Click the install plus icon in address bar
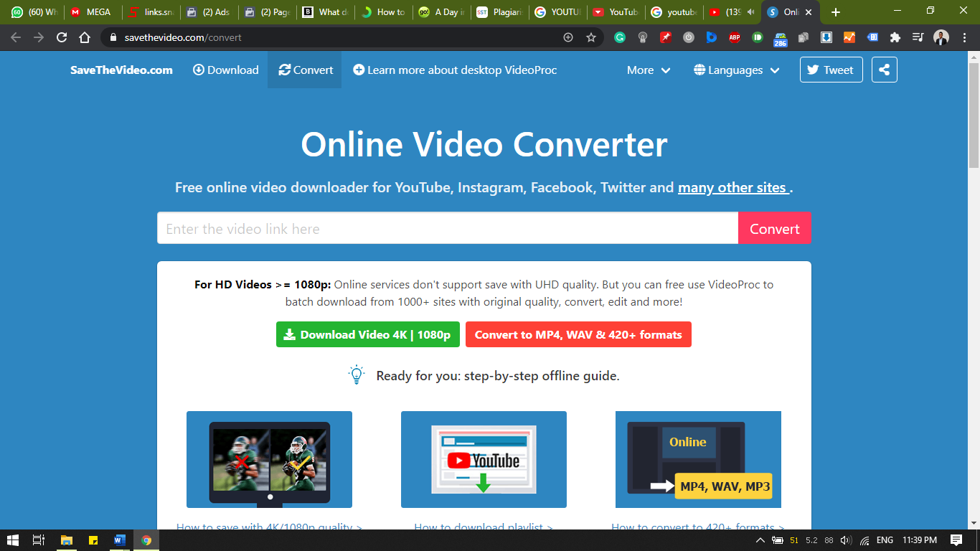 (568, 37)
